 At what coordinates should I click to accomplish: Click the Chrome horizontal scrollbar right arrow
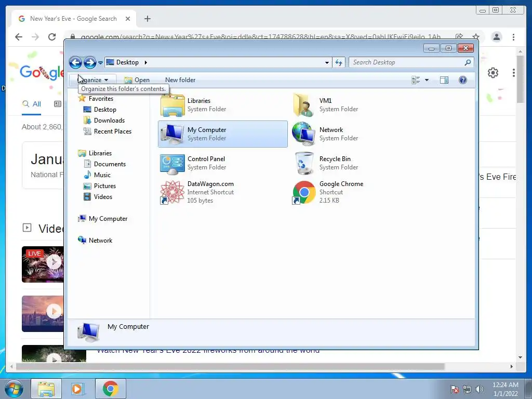click(512, 366)
